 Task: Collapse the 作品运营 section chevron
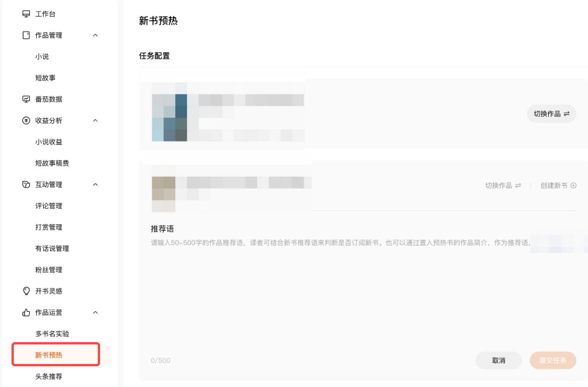tap(96, 313)
